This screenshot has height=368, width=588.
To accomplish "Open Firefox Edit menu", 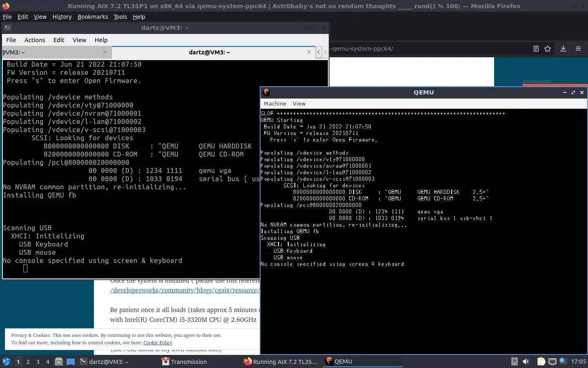I will point(23,17).
